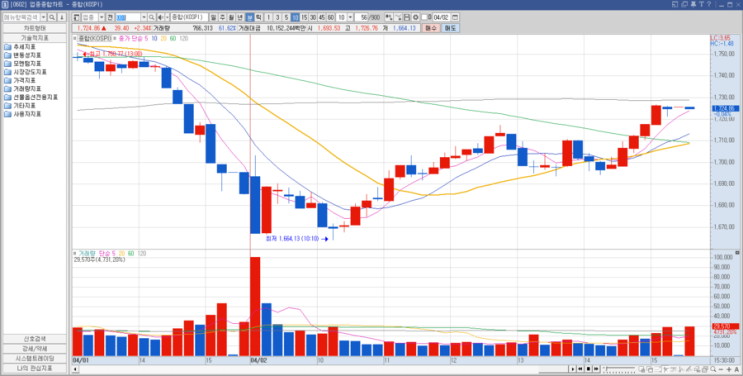Viewport: 743px width, 376px height.
Task: Set interval to 15 minutes
Action: (304, 17)
